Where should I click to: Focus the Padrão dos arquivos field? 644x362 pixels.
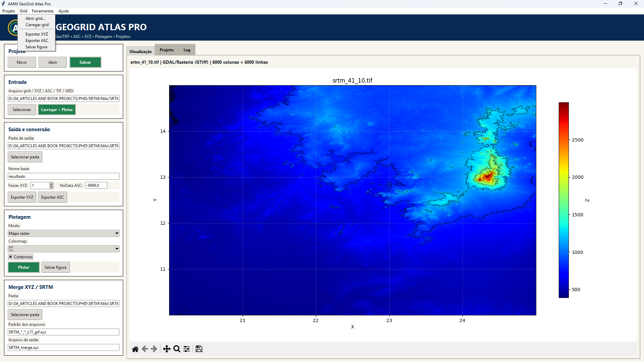[x=63, y=332]
